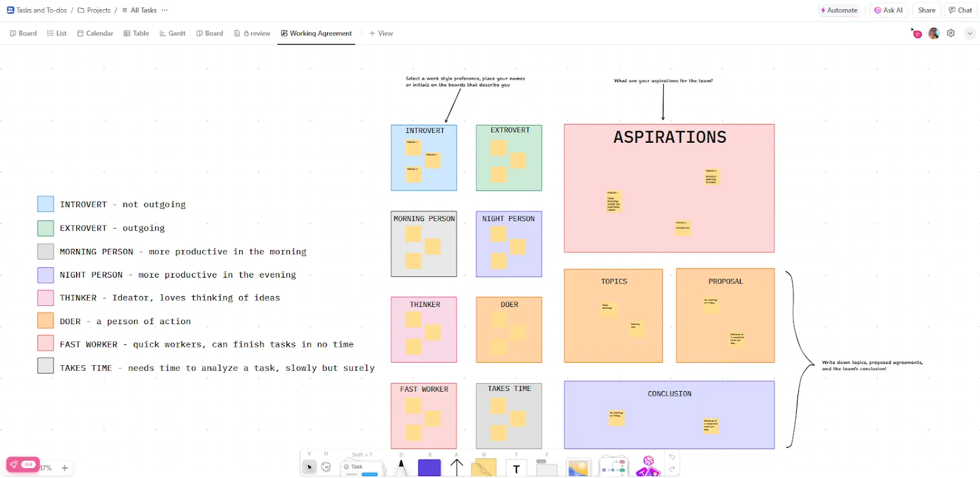The width and height of the screenshot is (980, 478).
Task: Switch to the first Board view tab
Action: pos(23,33)
